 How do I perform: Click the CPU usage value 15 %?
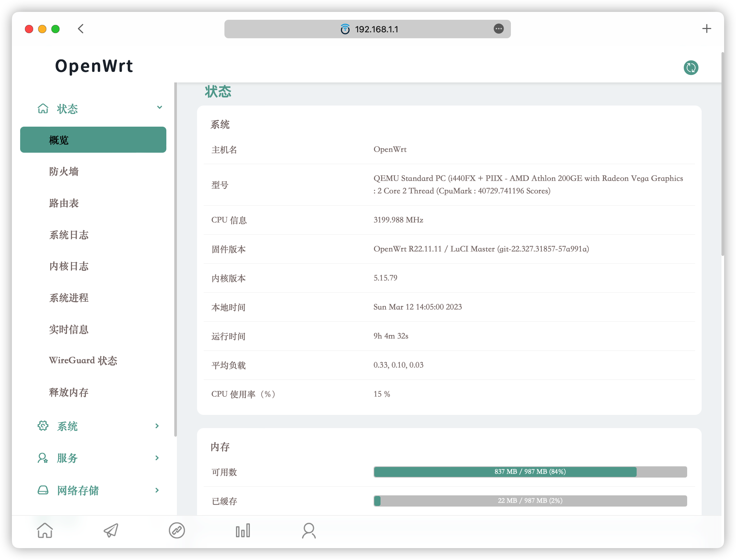click(x=382, y=394)
